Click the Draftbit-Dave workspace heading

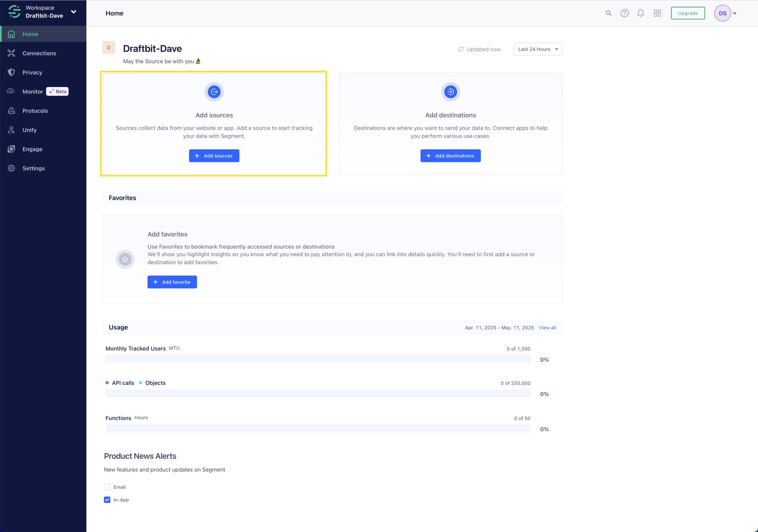pyautogui.click(x=152, y=49)
